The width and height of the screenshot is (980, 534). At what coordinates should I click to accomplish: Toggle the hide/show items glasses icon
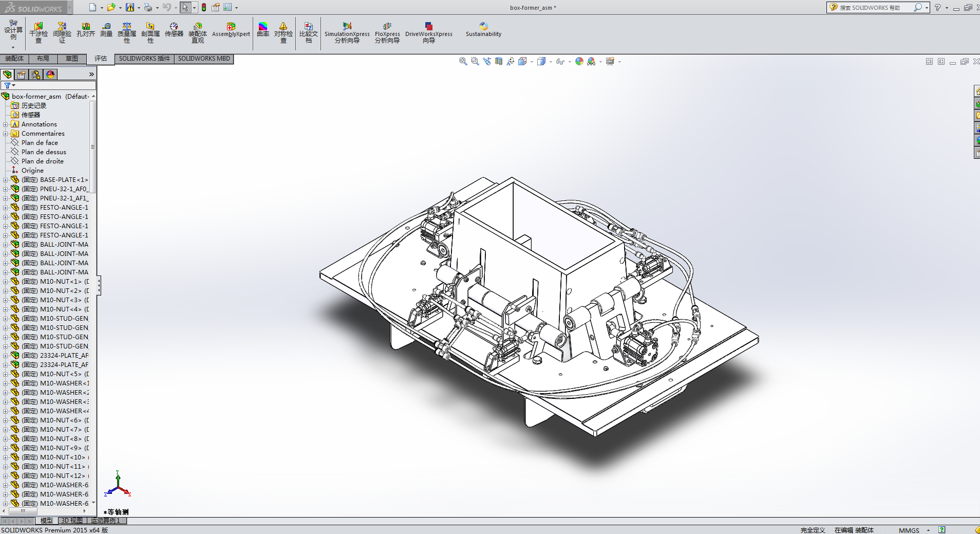coord(560,62)
